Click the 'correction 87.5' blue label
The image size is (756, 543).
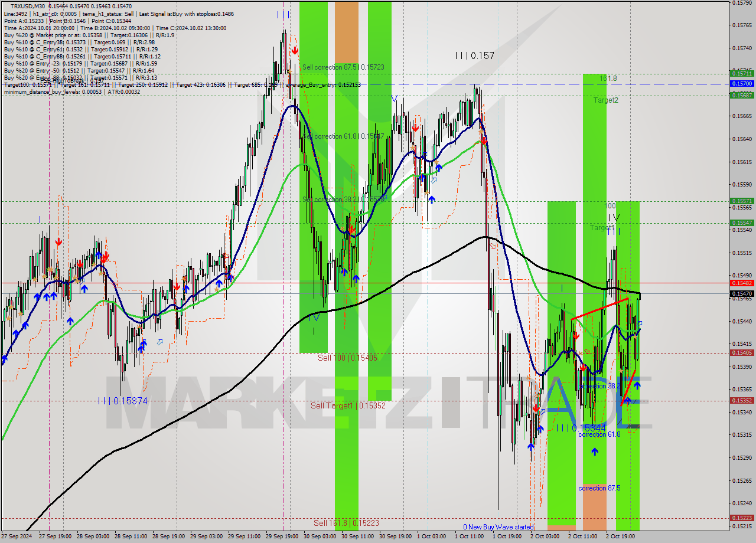click(599, 488)
